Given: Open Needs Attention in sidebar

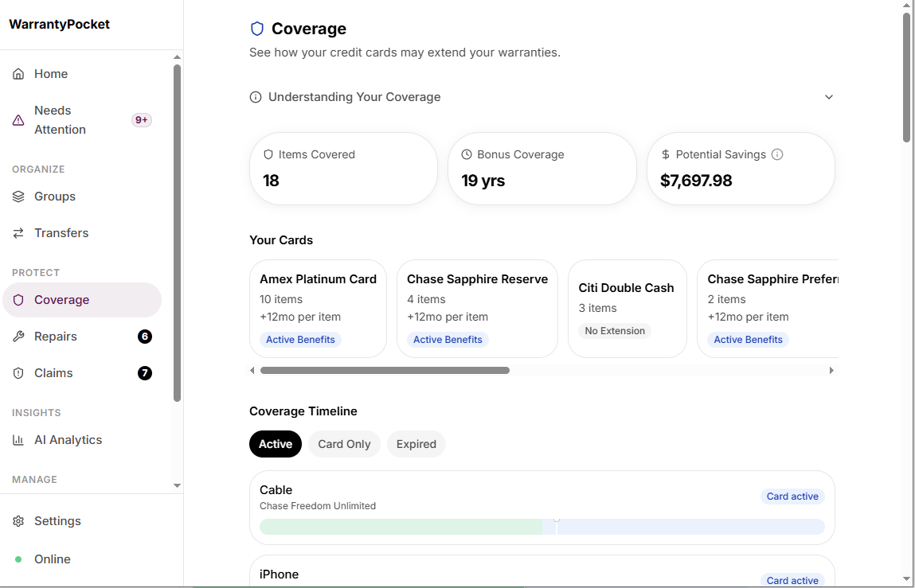Looking at the screenshot, I should [82, 120].
